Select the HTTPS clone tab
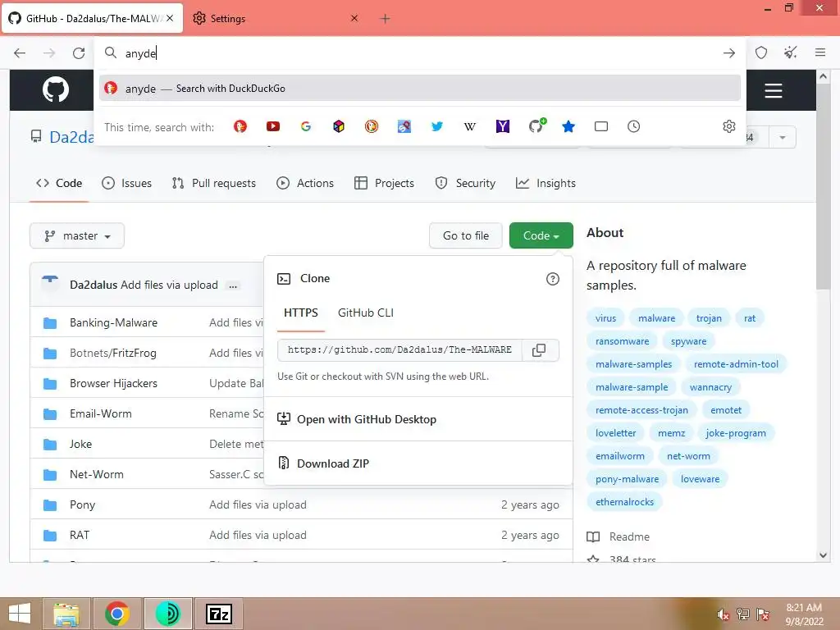This screenshot has height=630, width=840. [x=301, y=313]
